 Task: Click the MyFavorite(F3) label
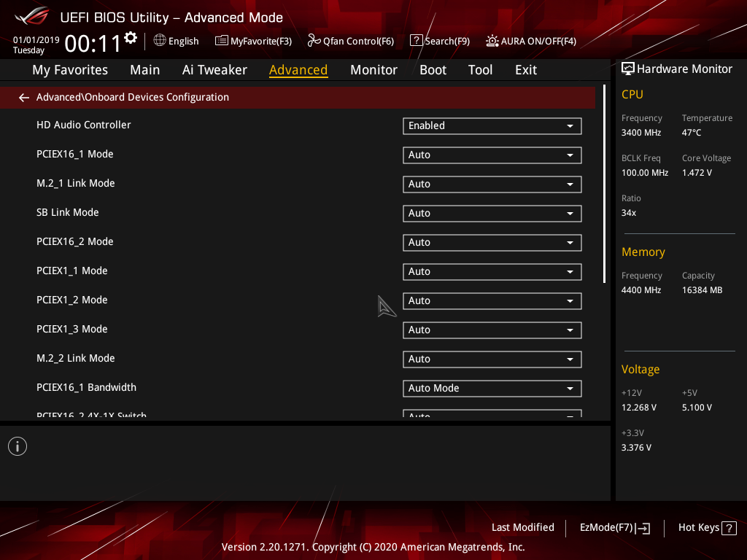click(x=261, y=42)
